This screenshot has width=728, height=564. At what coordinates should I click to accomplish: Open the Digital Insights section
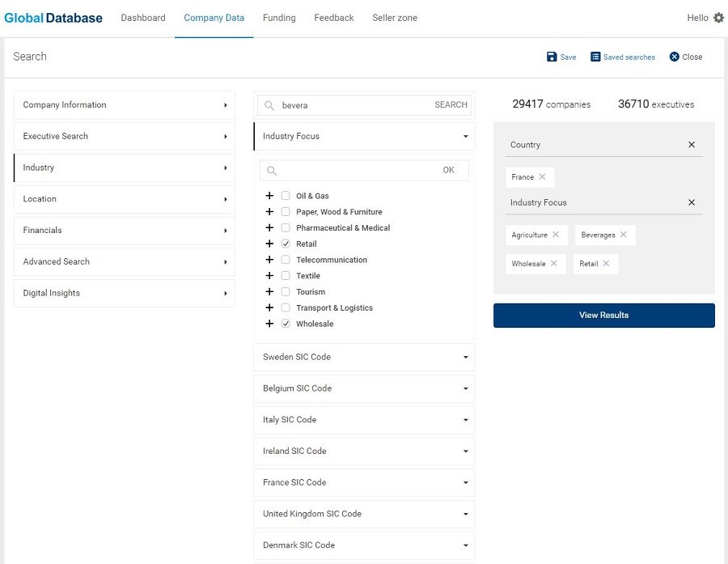click(x=125, y=293)
